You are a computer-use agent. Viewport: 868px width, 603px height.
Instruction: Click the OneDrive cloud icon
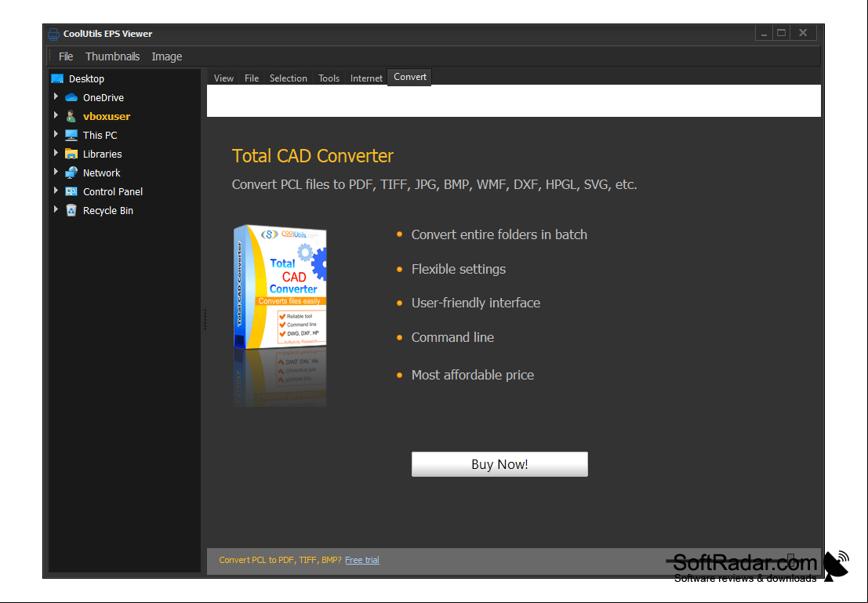(x=71, y=97)
